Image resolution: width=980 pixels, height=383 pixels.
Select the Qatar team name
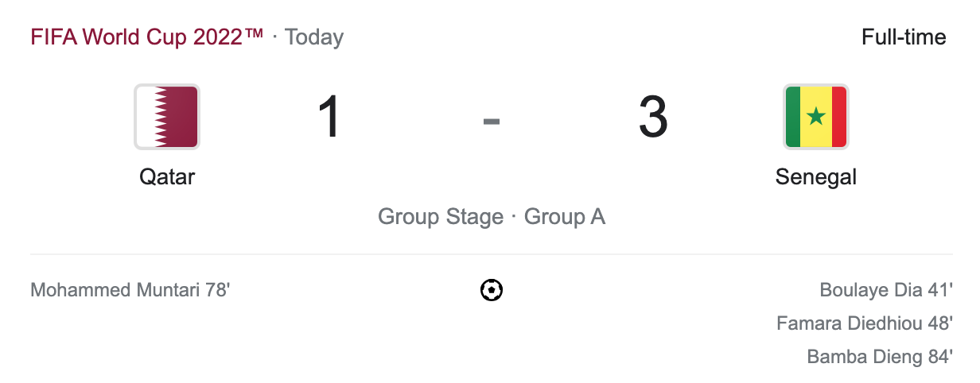click(167, 176)
